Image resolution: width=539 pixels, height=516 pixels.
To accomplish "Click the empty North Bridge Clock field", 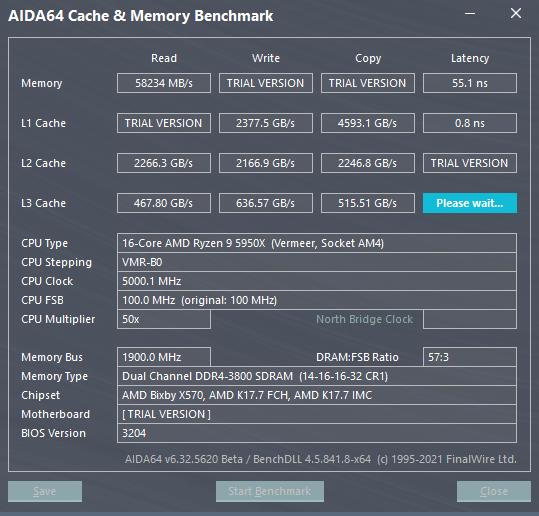I will [470, 319].
